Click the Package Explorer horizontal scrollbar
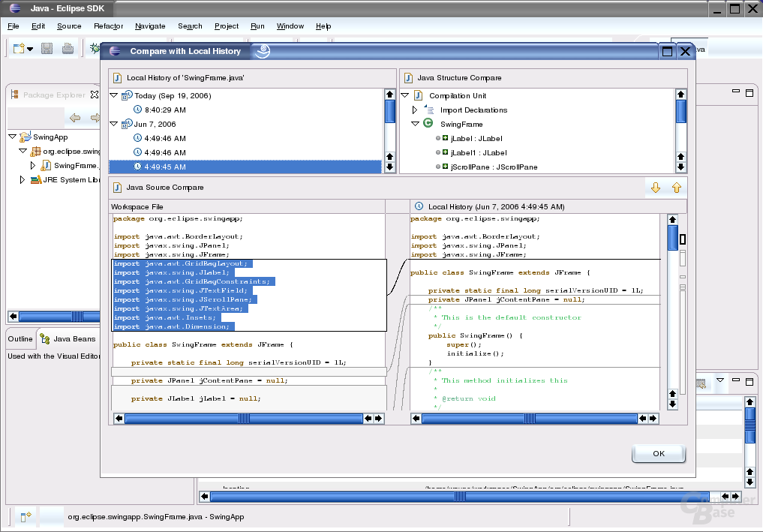 (x=59, y=317)
